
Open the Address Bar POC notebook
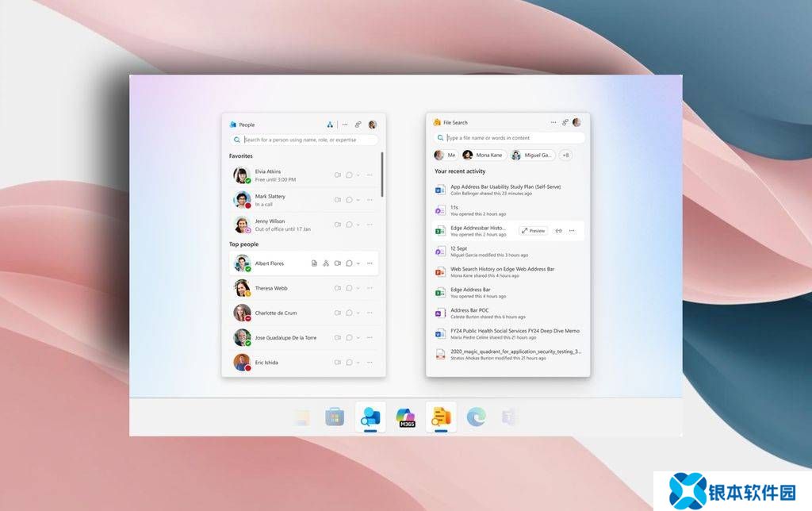point(508,313)
